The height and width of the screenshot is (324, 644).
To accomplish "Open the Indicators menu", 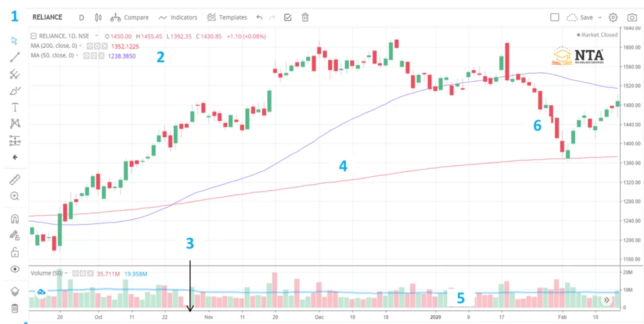I will 178,18.
